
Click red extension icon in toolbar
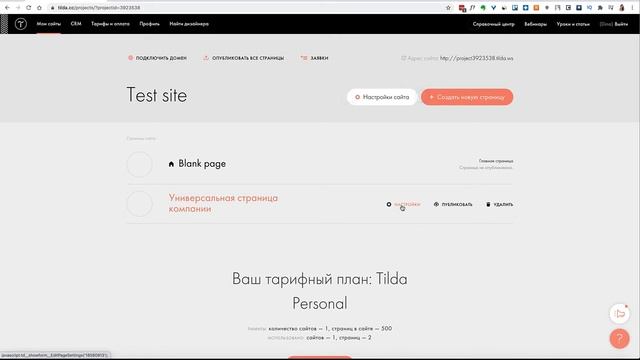(x=462, y=8)
